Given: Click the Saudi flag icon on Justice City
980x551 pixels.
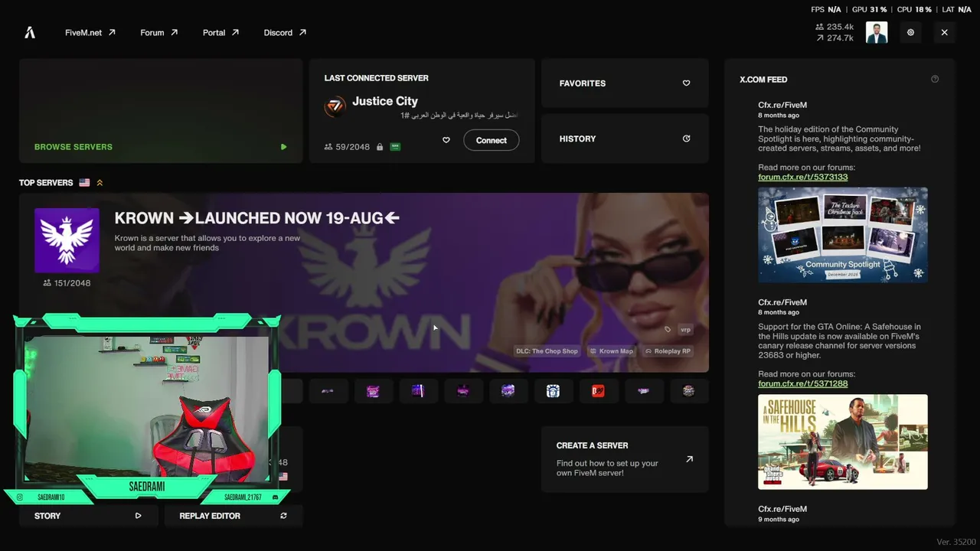Looking at the screenshot, I should coord(395,147).
